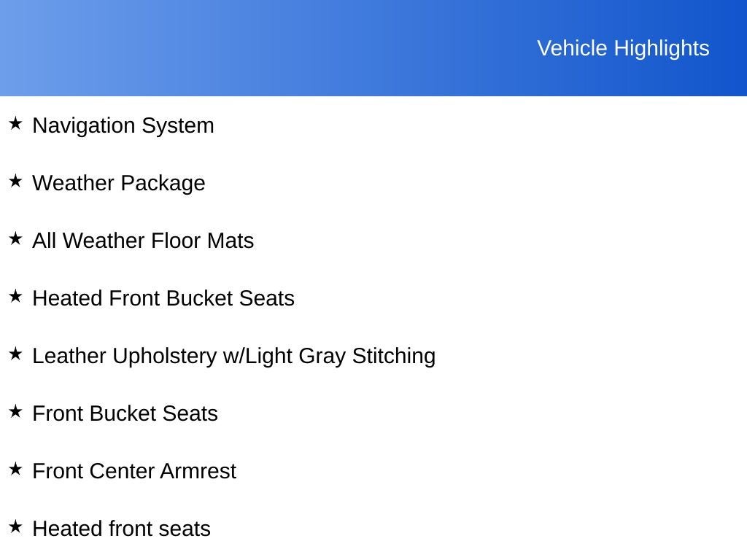Select All Weather Floor Mats text
Viewport: 747px width, 560px height.
click(143, 241)
